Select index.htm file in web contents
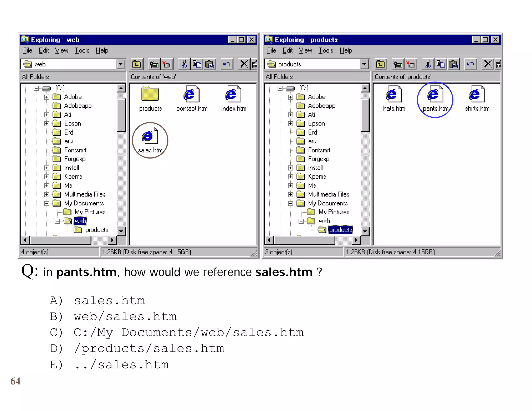 (x=234, y=99)
